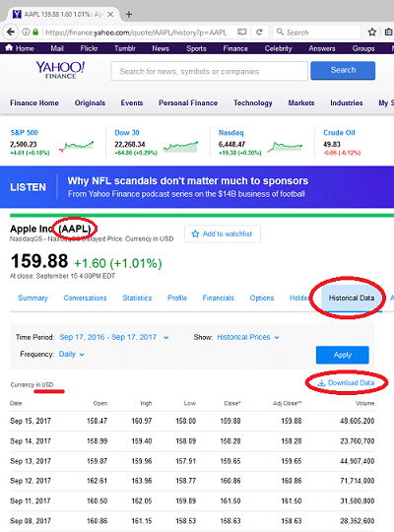Click the browser URL address field
Screen dimensions: 394x532
136,33
